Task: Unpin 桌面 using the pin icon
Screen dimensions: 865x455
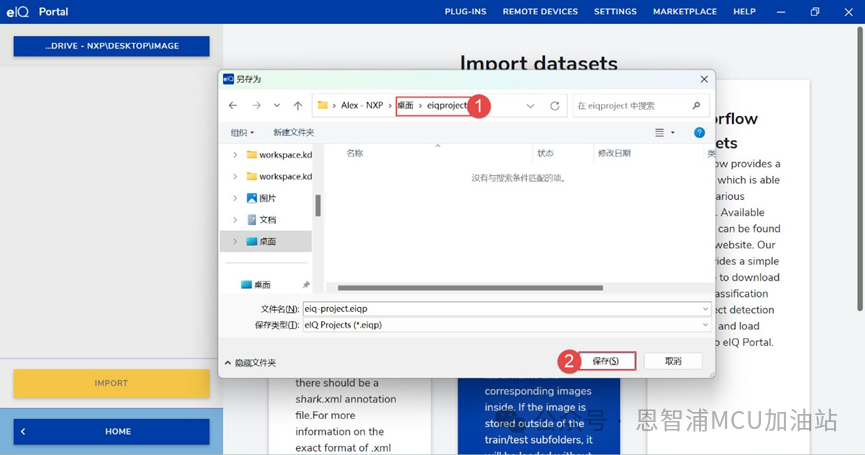Action: click(306, 285)
